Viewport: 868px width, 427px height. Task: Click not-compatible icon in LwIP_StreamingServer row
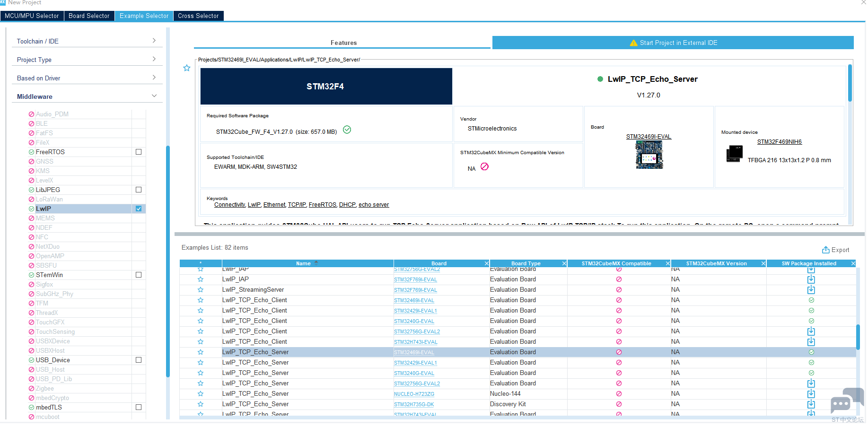(x=619, y=289)
